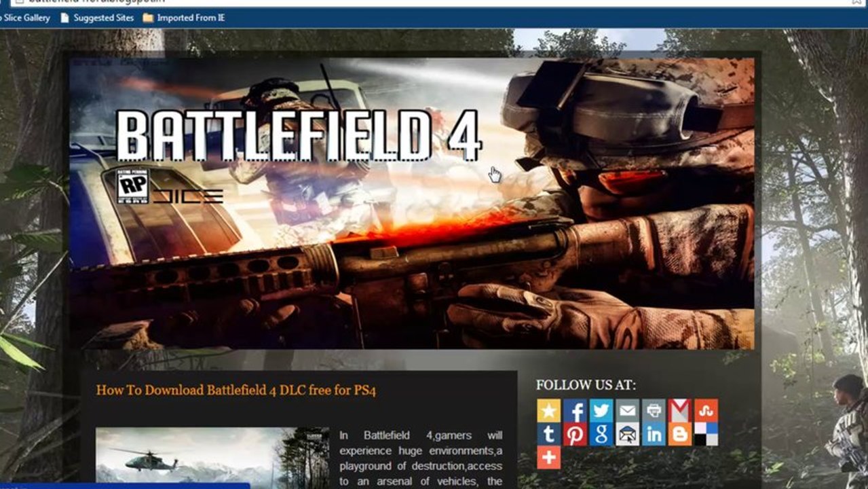Click the yellow star Favorites share icon
868x489 pixels.
(548, 410)
